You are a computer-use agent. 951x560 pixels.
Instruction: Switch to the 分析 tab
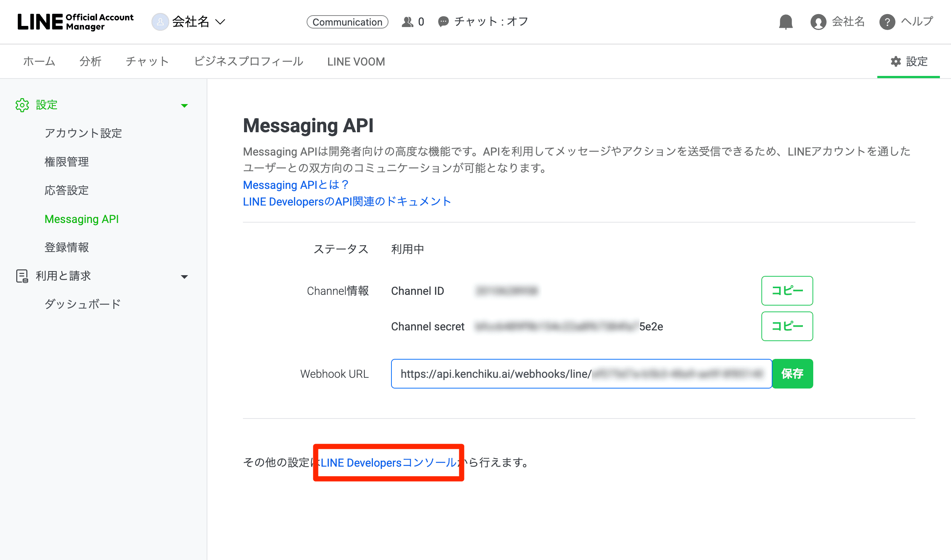[90, 61]
